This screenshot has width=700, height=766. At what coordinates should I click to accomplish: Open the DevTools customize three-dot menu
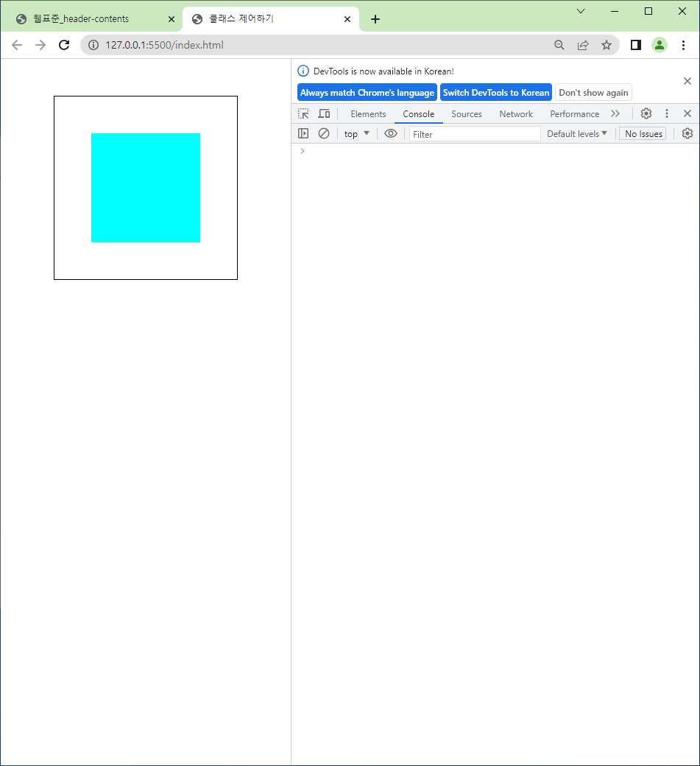click(667, 114)
